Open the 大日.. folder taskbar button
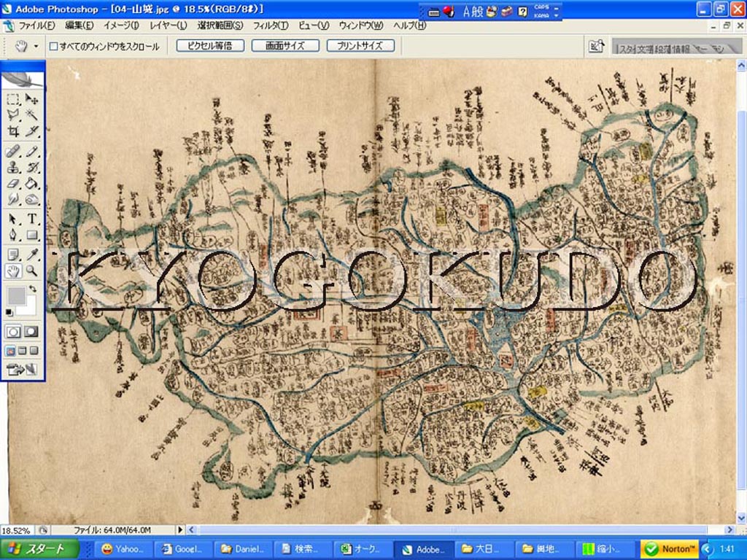747x560 pixels. pos(483,549)
